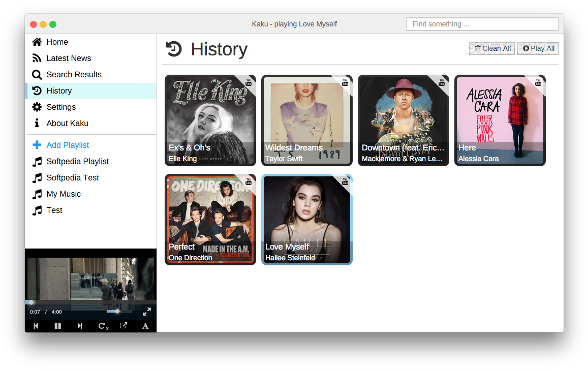Click the blue Add Playlist plus icon
This screenshot has height=370, width=588.
coord(36,145)
